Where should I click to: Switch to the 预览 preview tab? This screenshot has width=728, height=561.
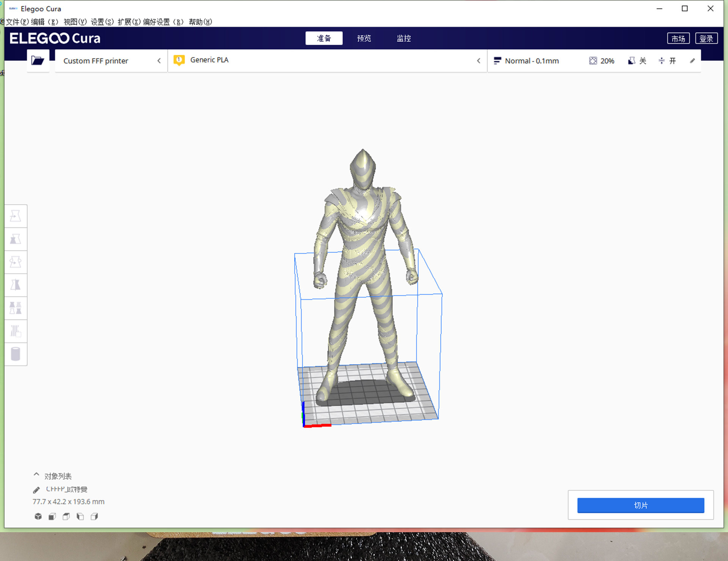(364, 38)
